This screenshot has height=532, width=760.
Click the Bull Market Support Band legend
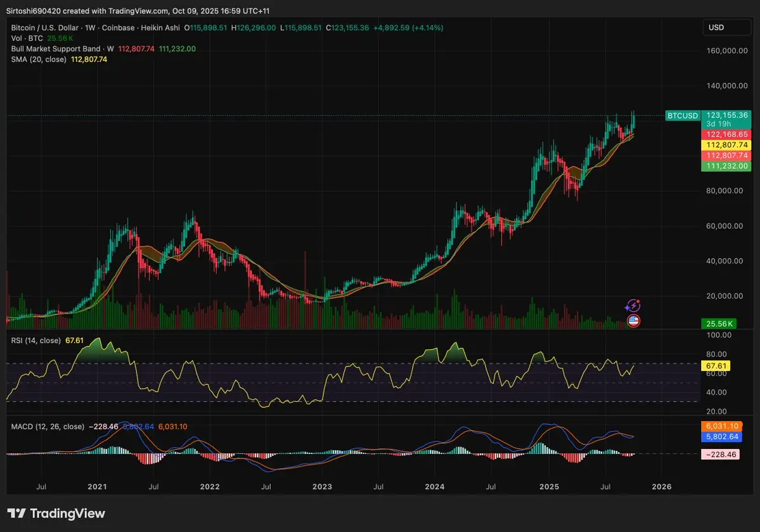(x=63, y=49)
